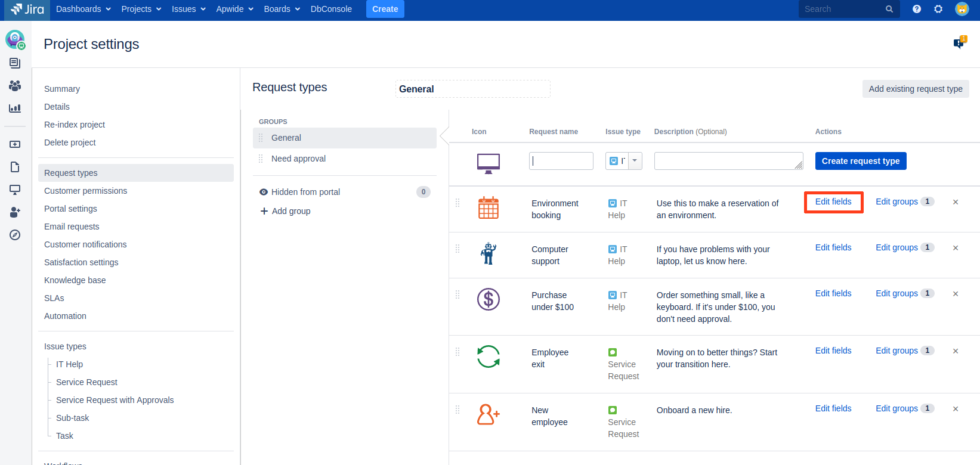Edit fields for Purchase under $100

pos(833,293)
